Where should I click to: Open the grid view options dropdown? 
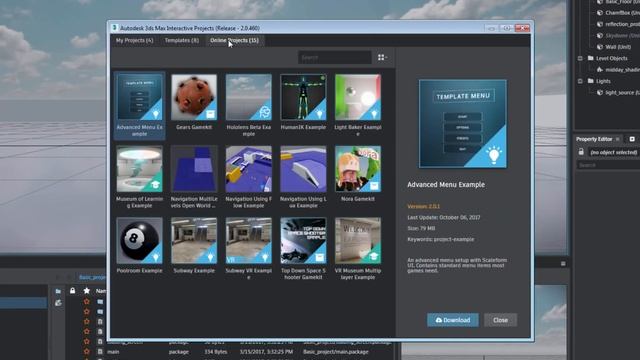(382, 58)
